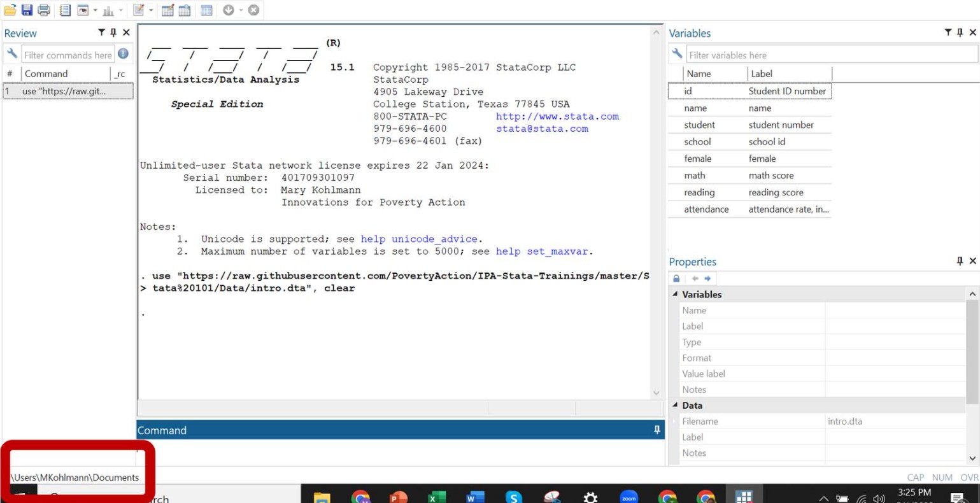Open the Log notebook toolbar icon
Image resolution: width=980 pixels, height=503 pixels.
click(65, 10)
